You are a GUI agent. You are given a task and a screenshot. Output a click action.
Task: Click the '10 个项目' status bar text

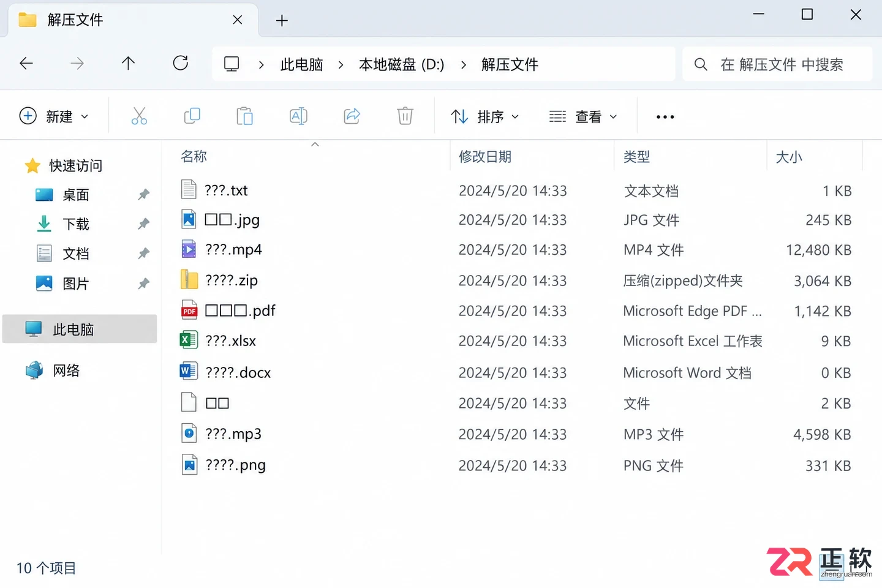pyautogui.click(x=46, y=568)
